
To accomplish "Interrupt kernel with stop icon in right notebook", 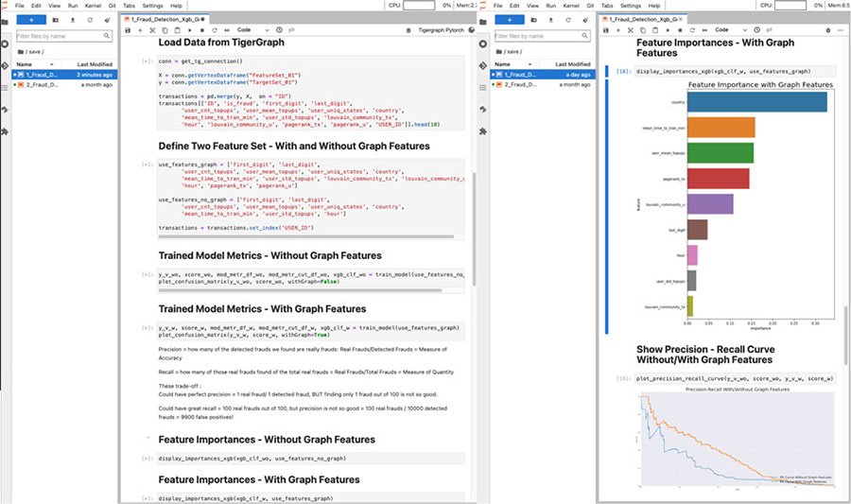I will click(x=678, y=30).
